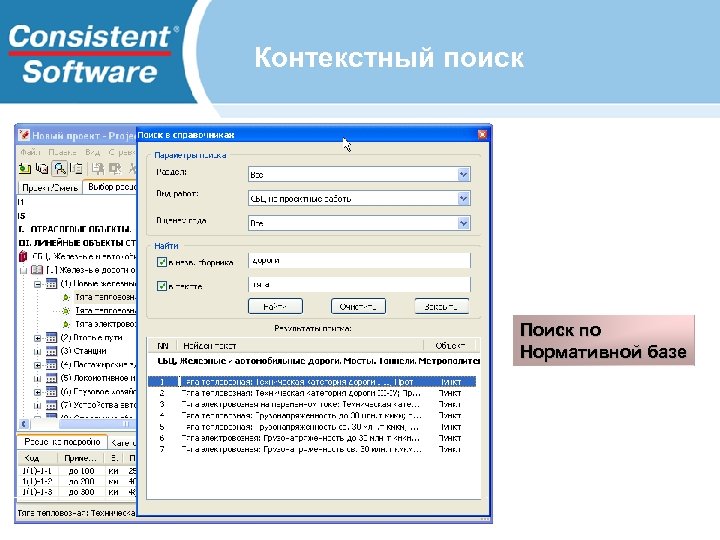
Task: Click the 'до 100' table cell
Action: click(81, 471)
